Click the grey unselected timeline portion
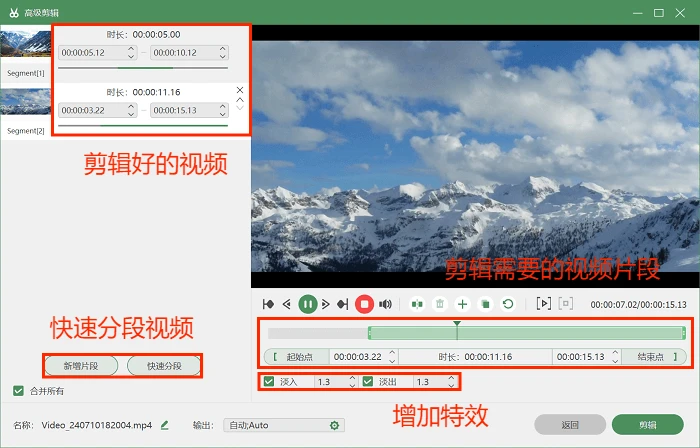700x448 pixels. tap(317, 333)
